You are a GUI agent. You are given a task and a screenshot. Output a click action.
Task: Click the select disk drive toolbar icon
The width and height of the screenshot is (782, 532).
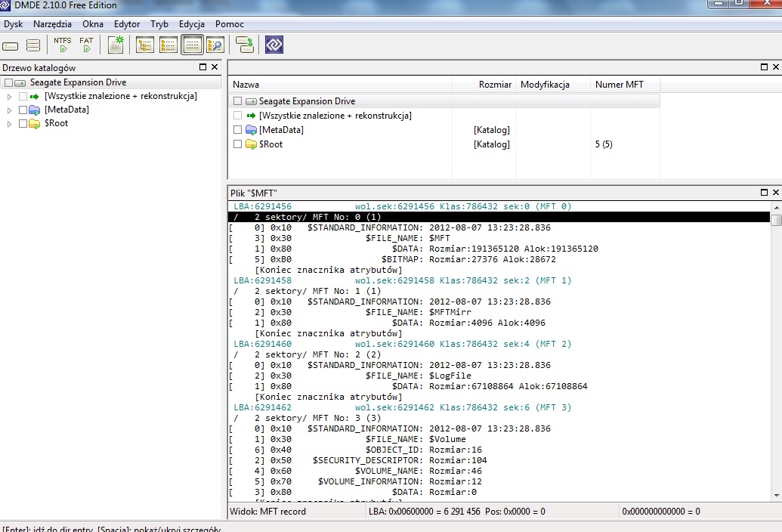point(11,46)
